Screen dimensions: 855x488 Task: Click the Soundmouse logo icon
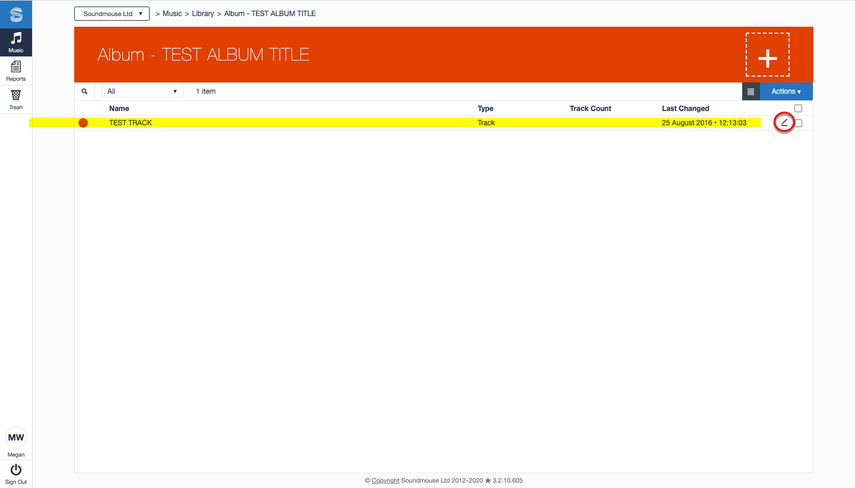[16, 14]
